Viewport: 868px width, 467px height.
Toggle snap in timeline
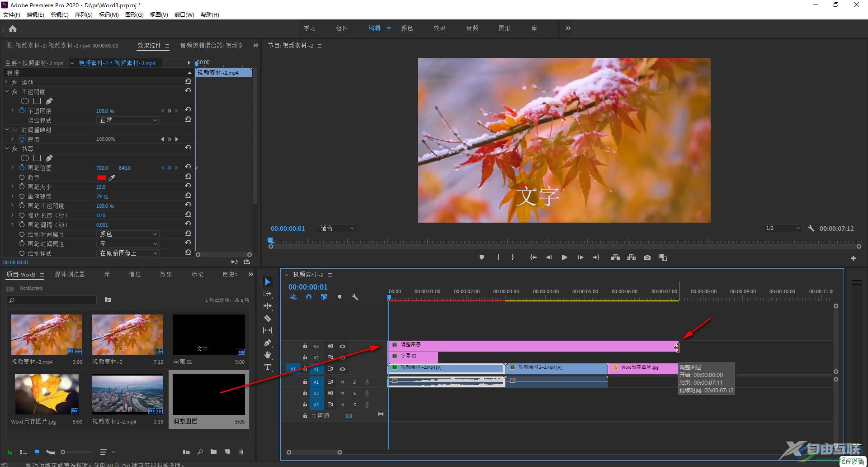pos(309,297)
